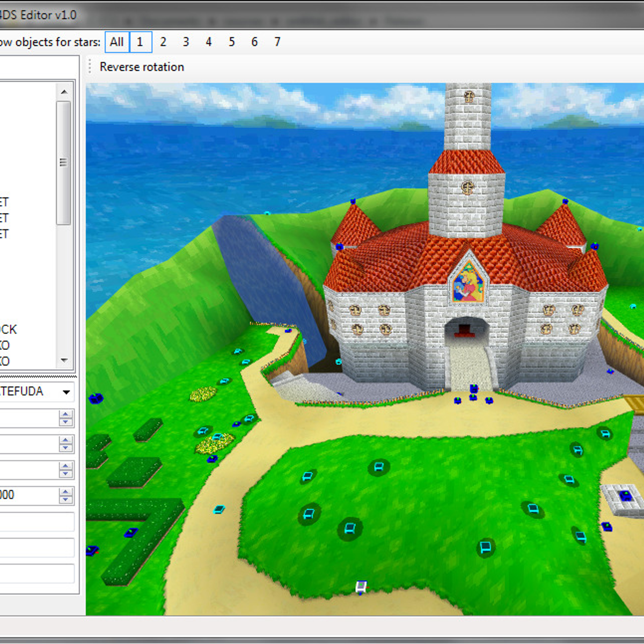Open the TEFUDA object type dropdown
This screenshot has width=644, height=644.
click(x=66, y=392)
